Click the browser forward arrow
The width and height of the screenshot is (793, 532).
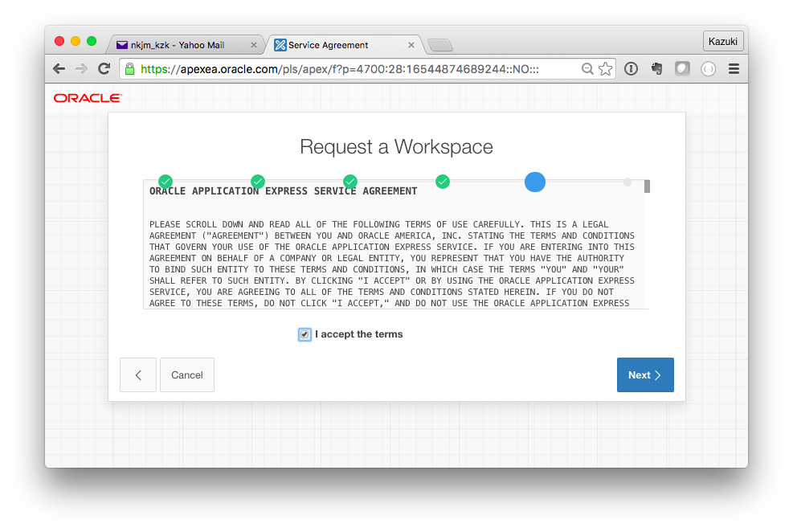pyautogui.click(x=81, y=69)
